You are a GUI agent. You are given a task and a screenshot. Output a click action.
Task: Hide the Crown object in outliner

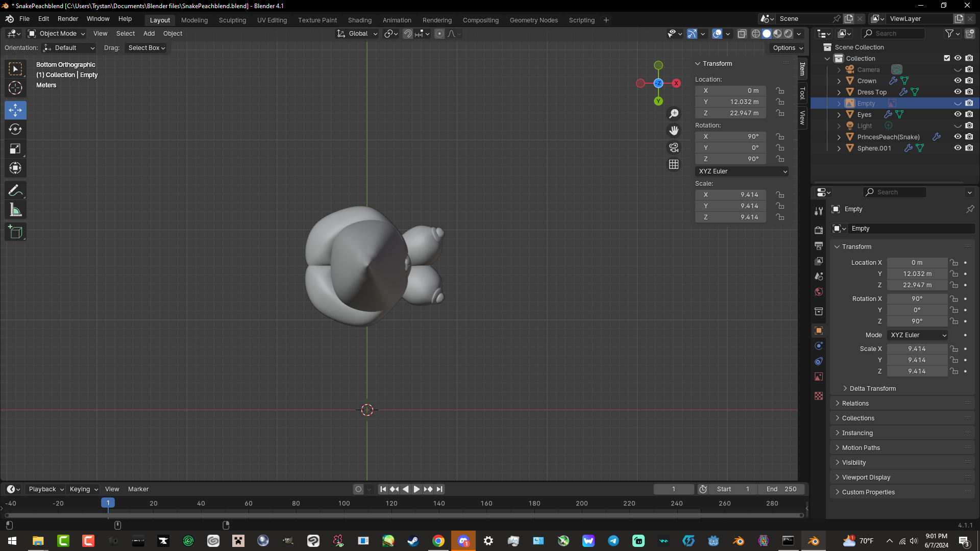point(958,81)
